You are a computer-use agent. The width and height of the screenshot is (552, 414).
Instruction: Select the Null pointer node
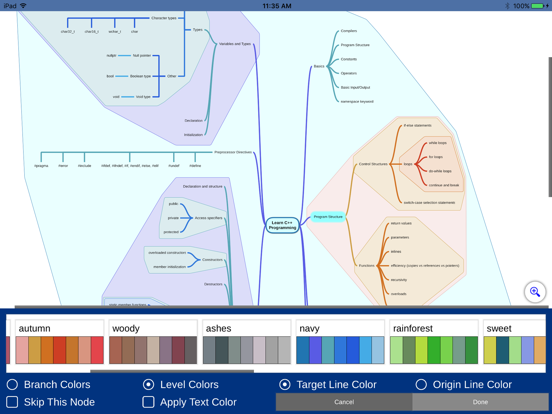[142, 56]
